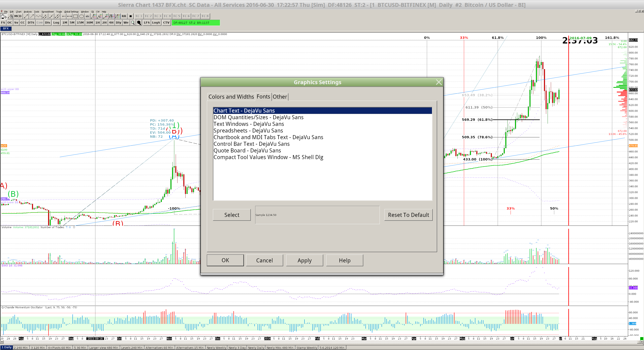Click the black stop square icon

(130, 16)
